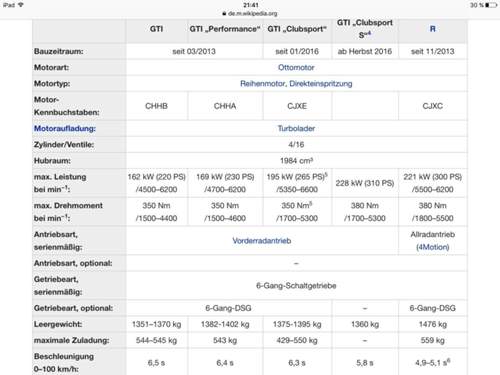Select the 544–545 kg cell
This screenshot has width=500, height=375.
(x=156, y=340)
